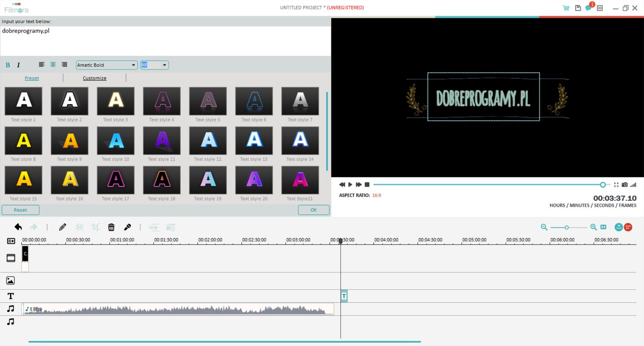Apply Text style 13 preset

254,141
